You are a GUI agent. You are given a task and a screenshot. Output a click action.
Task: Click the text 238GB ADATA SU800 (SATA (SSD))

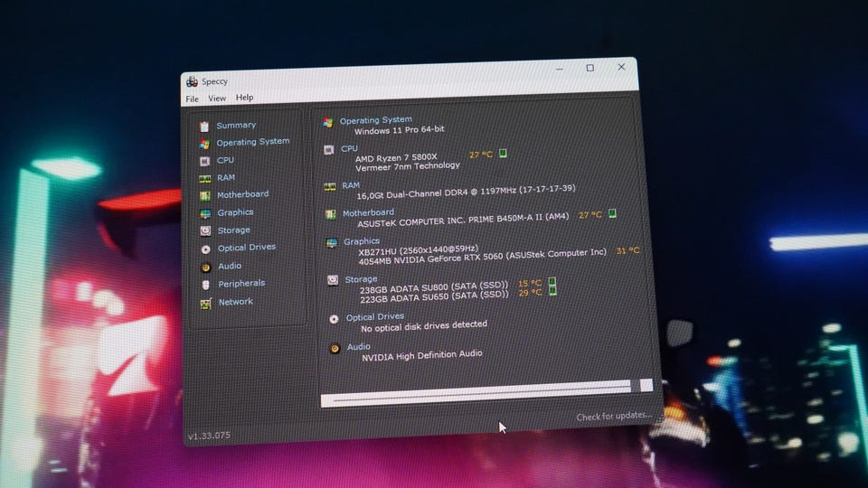pyautogui.click(x=433, y=287)
